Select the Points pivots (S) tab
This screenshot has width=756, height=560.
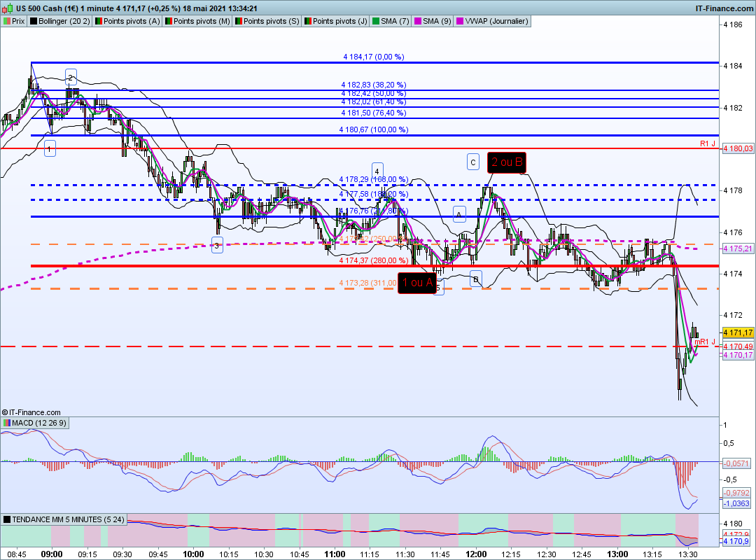coord(267,21)
